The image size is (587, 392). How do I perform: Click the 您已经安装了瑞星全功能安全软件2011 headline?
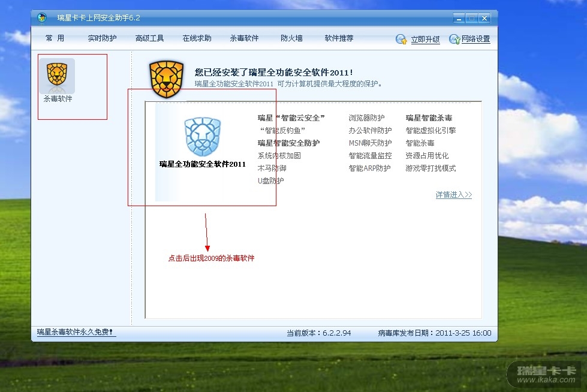(273, 73)
